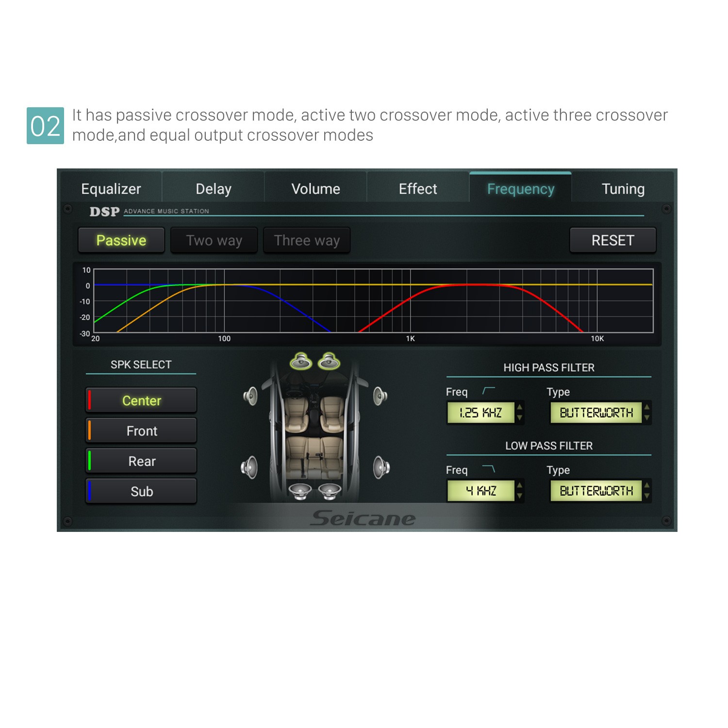Select the Frequency tab

click(x=520, y=188)
